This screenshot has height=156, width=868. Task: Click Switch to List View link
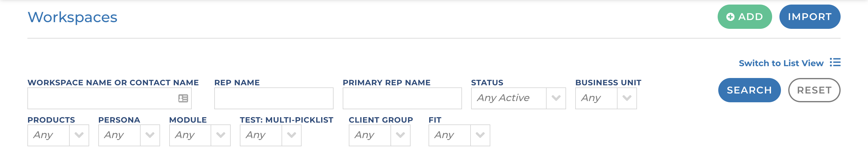781,63
